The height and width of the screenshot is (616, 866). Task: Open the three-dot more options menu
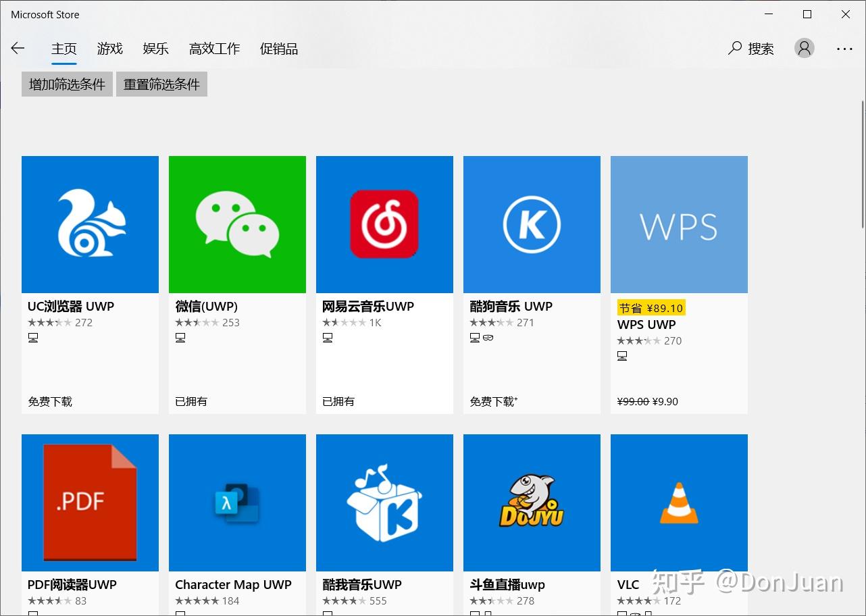coord(844,49)
